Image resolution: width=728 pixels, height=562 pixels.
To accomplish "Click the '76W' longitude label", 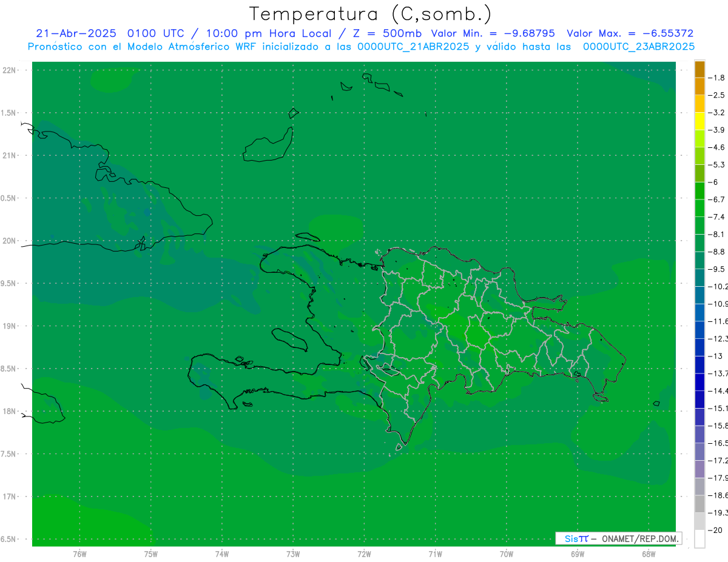I will pos(79,554).
